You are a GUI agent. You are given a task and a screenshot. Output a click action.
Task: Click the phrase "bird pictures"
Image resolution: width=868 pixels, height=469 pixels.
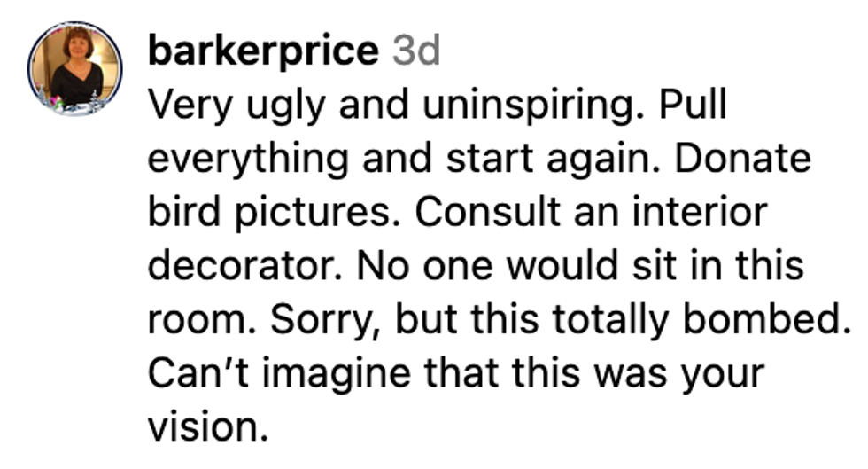(x=270, y=213)
